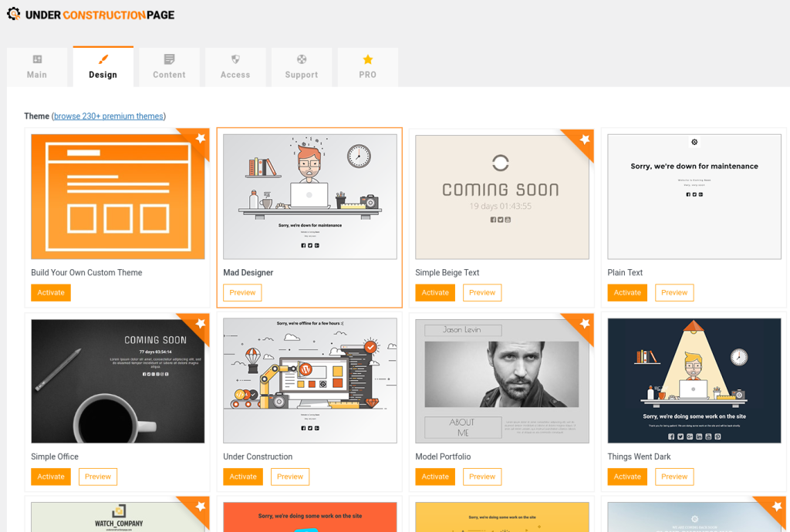Click the PRO star icon

pyautogui.click(x=368, y=59)
